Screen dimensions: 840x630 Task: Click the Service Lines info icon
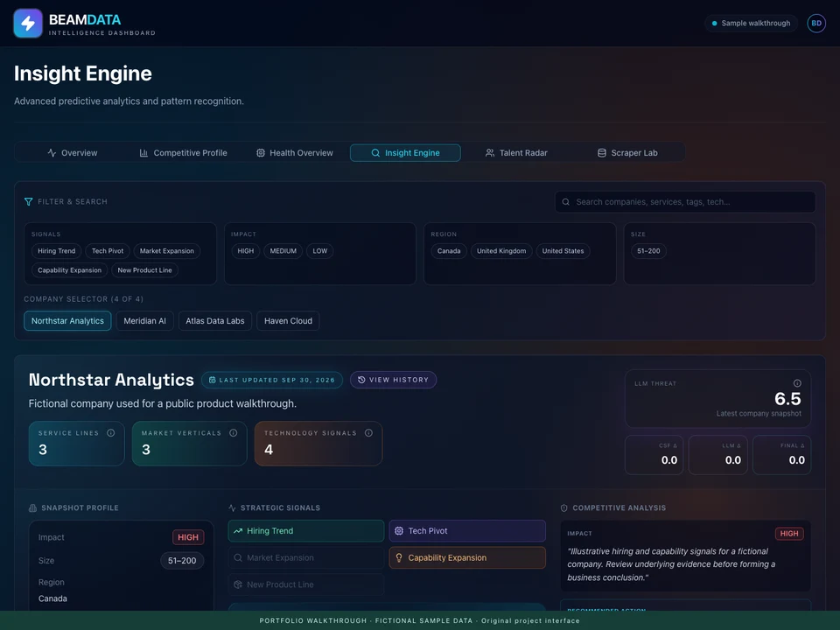point(111,433)
